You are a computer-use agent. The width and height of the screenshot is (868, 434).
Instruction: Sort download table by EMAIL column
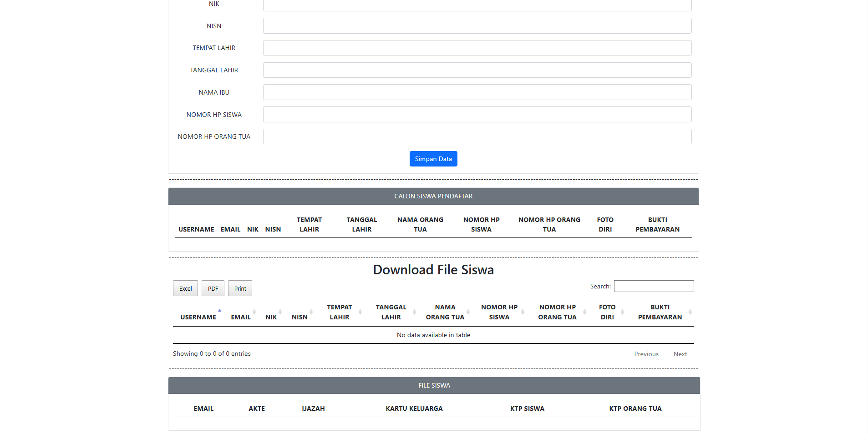(x=241, y=317)
